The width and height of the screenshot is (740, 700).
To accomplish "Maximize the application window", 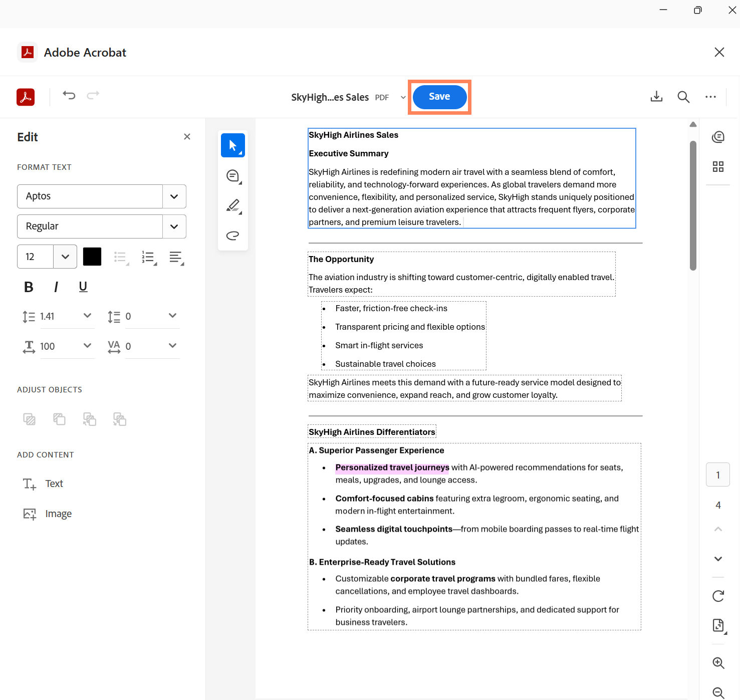I will click(698, 10).
